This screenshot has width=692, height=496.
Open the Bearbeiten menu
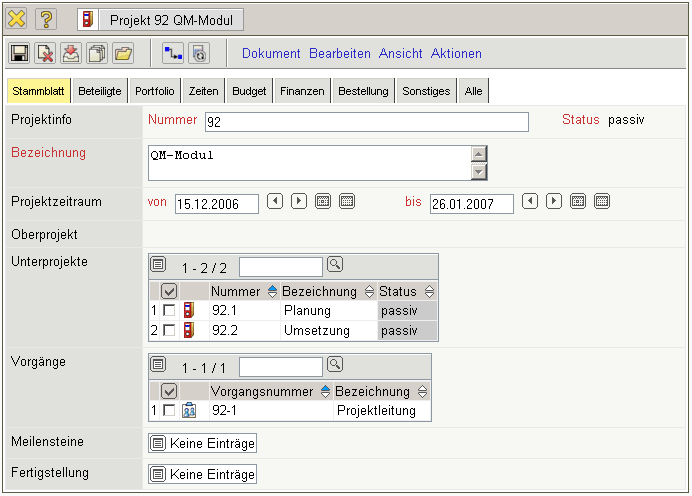(339, 54)
